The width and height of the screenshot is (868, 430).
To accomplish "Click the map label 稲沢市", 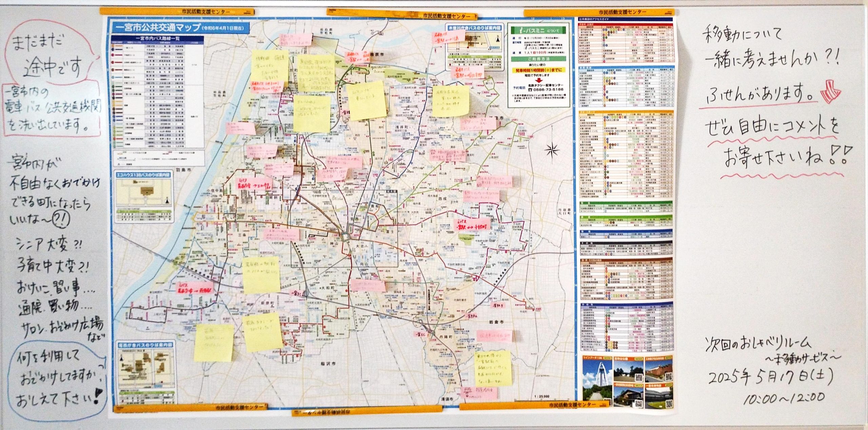I will click(328, 364).
